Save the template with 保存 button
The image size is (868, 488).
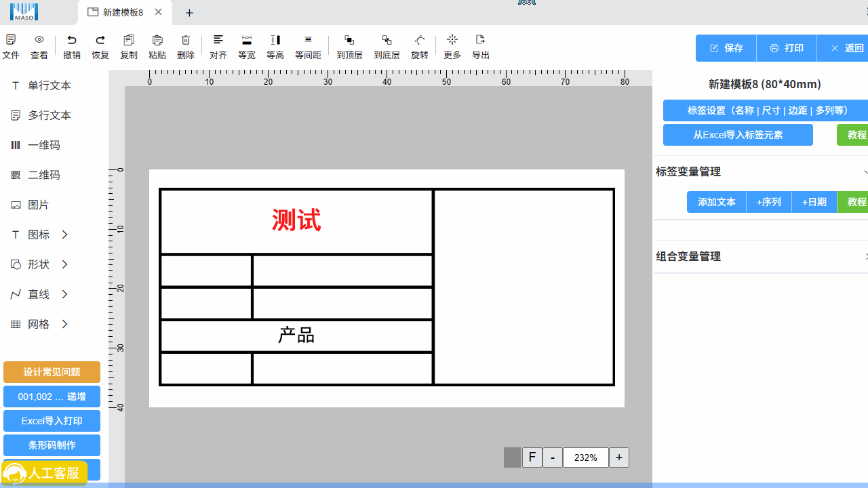click(x=725, y=48)
